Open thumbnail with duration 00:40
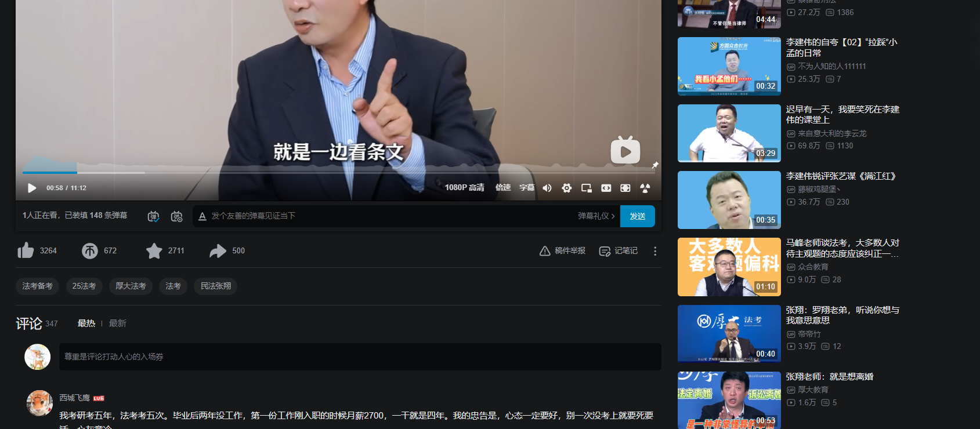This screenshot has width=980, height=429. 729,334
